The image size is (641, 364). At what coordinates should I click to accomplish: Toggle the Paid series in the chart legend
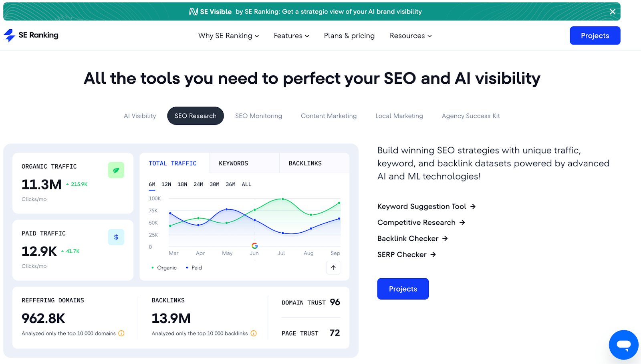(194, 267)
